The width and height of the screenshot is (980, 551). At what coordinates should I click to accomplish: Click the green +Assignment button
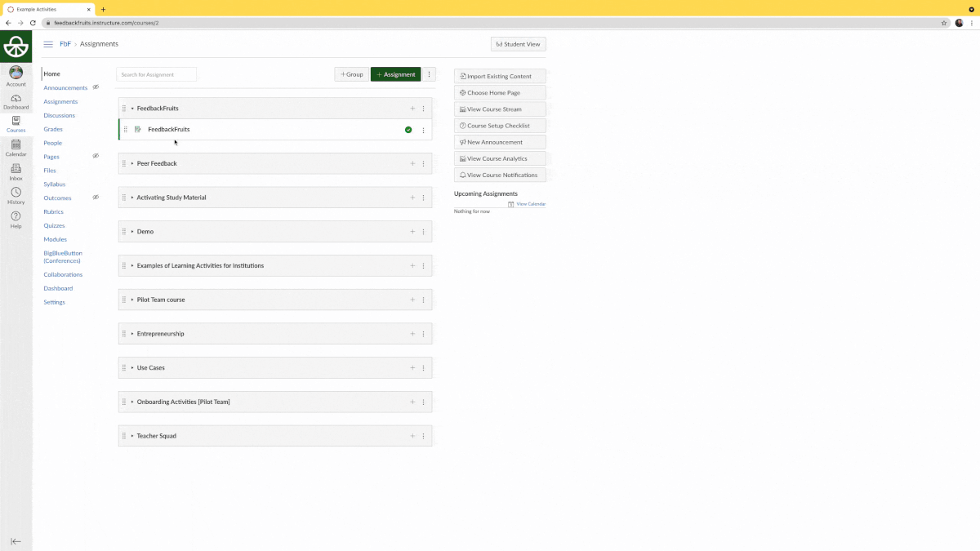396,74
